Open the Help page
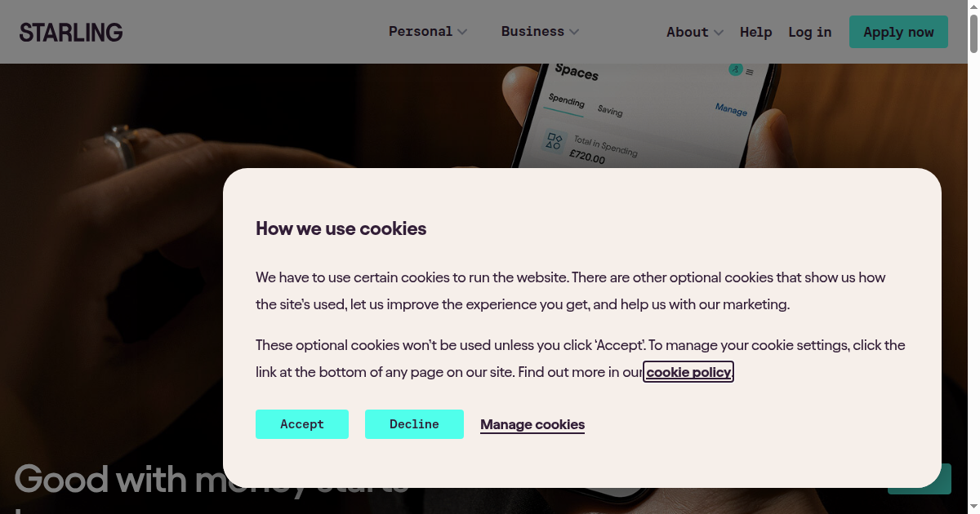Viewport: 980px width, 514px height. pos(755,32)
